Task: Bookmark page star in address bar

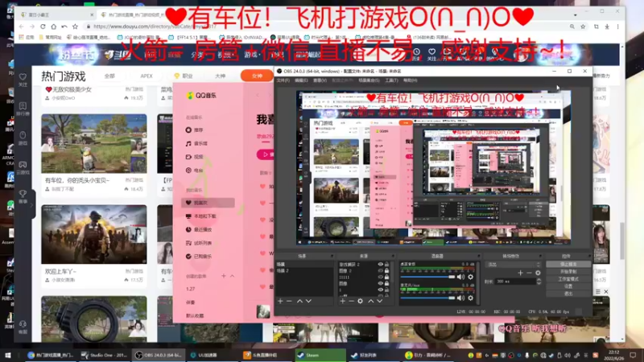Action: (583, 27)
